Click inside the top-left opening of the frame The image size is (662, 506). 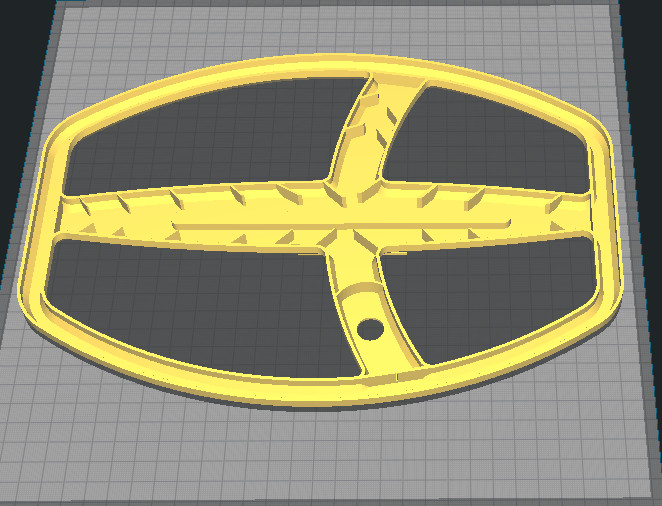[x=210, y=135]
